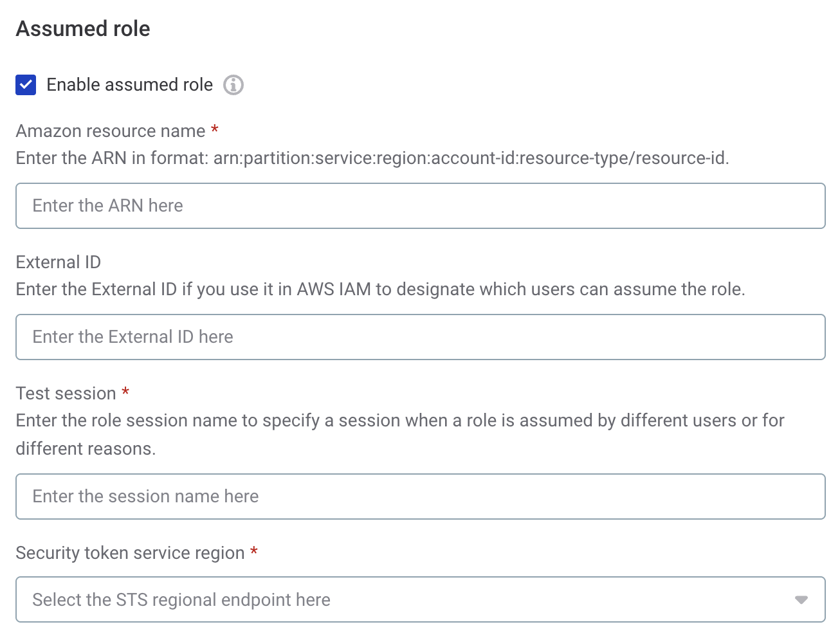Image resolution: width=840 pixels, height=638 pixels.
Task: Select the Enter the ARN here field
Action: [x=421, y=206]
